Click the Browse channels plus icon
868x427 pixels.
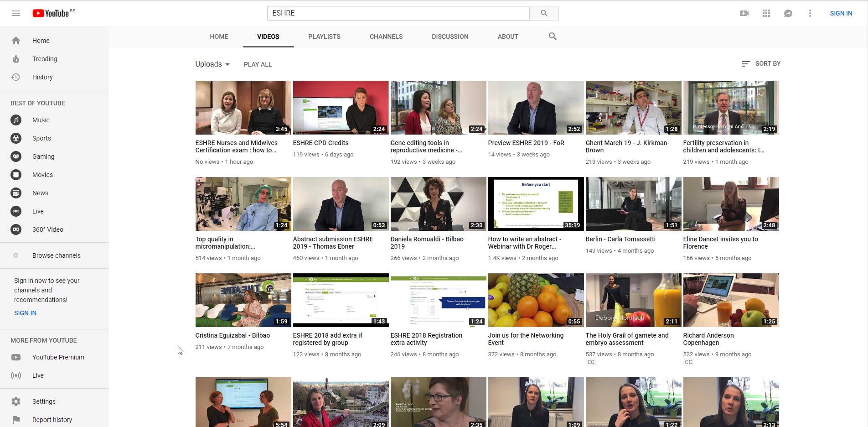coord(16,255)
